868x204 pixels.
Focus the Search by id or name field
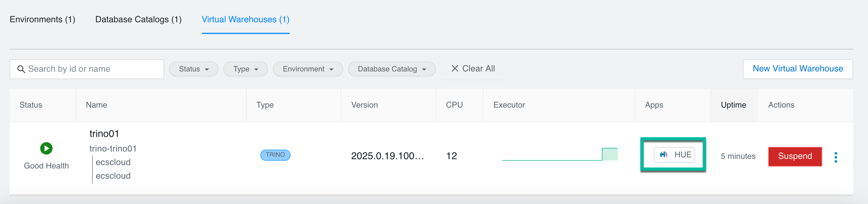click(x=91, y=69)
